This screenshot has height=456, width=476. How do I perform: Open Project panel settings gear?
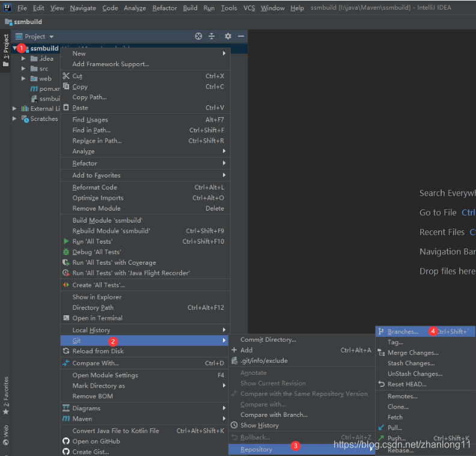click(228, 37)
